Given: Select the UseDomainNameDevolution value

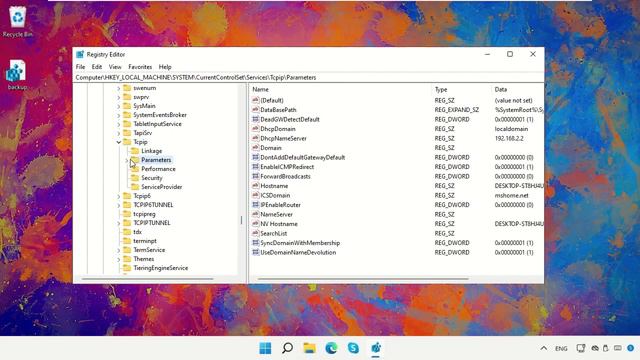Looking at the screenshot, I should 298,252.
